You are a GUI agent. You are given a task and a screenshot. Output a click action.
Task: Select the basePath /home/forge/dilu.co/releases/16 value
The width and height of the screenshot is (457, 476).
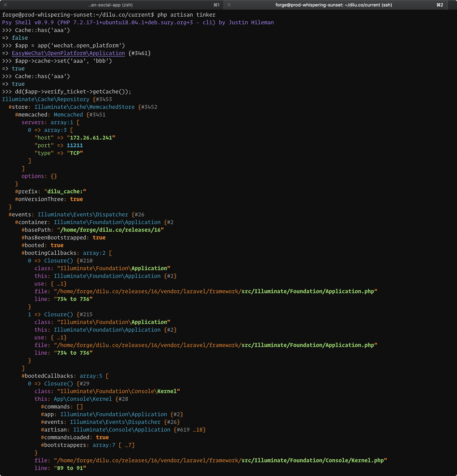110,230
